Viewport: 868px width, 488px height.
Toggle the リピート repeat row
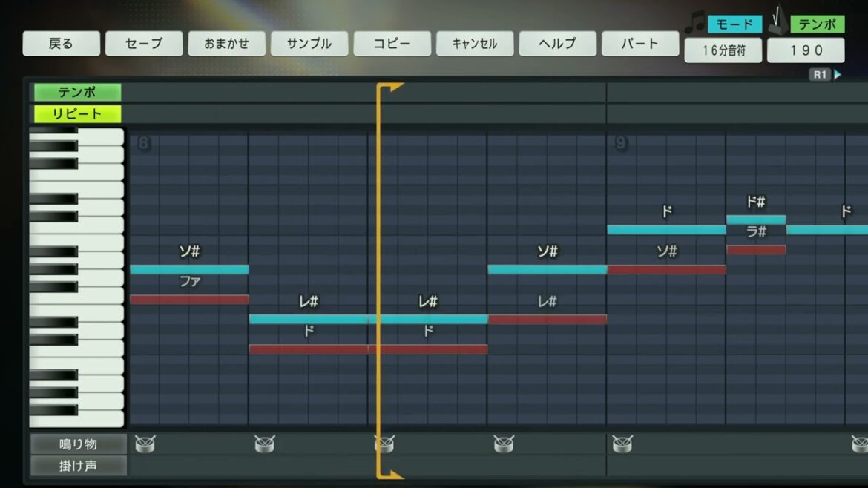pyautogui.click(x=77, y=114)
